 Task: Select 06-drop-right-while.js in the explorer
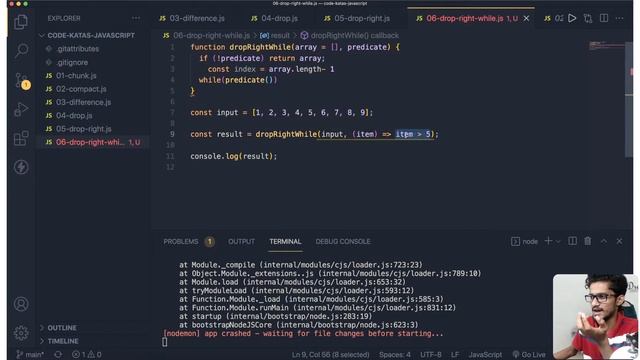tap(93, 142)
